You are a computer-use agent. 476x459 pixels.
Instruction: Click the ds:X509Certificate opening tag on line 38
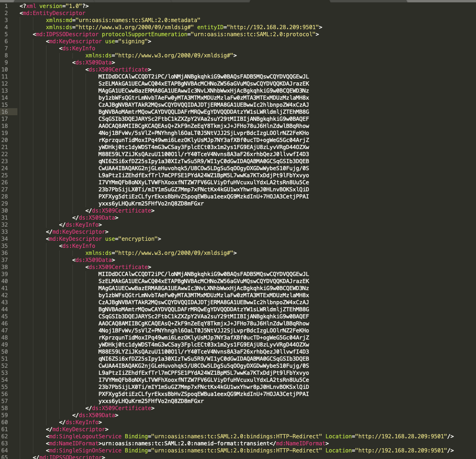point(118,267)
